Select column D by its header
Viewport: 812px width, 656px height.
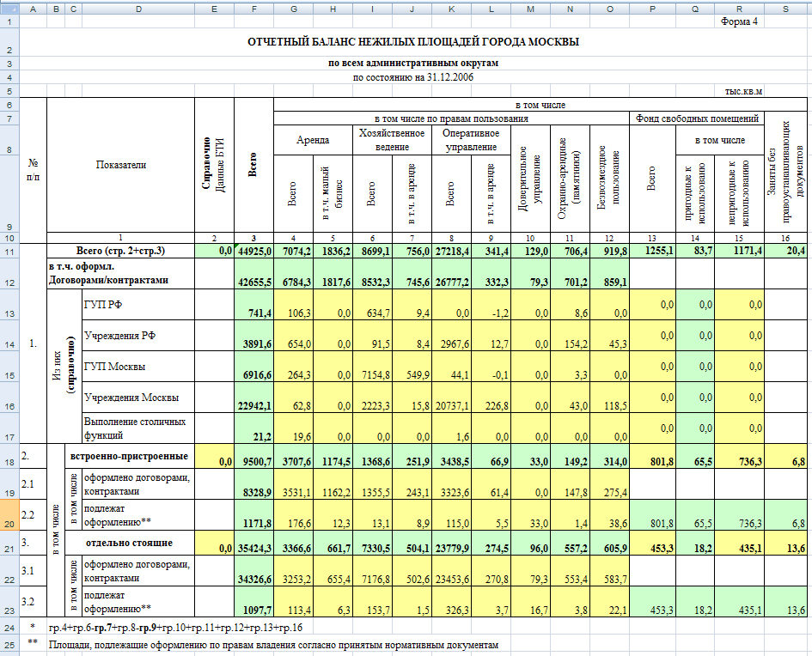click(138, 9)
